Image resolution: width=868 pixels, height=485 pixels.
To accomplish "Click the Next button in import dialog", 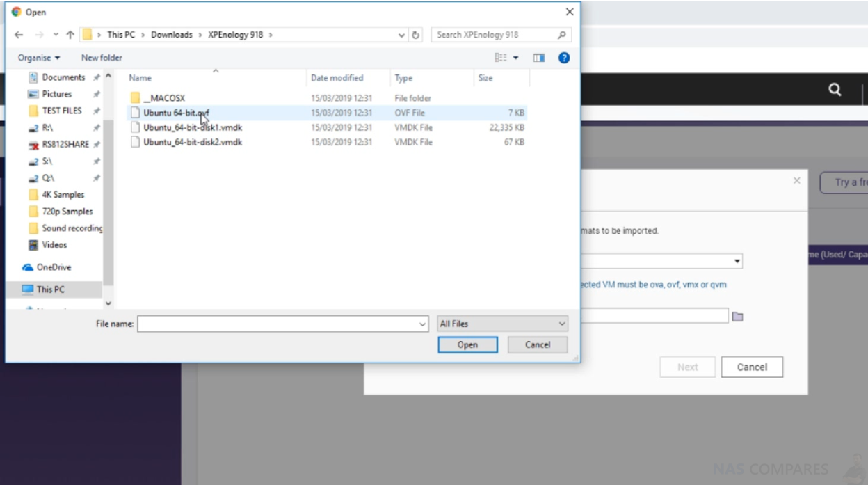I will [x=687, y=367].
